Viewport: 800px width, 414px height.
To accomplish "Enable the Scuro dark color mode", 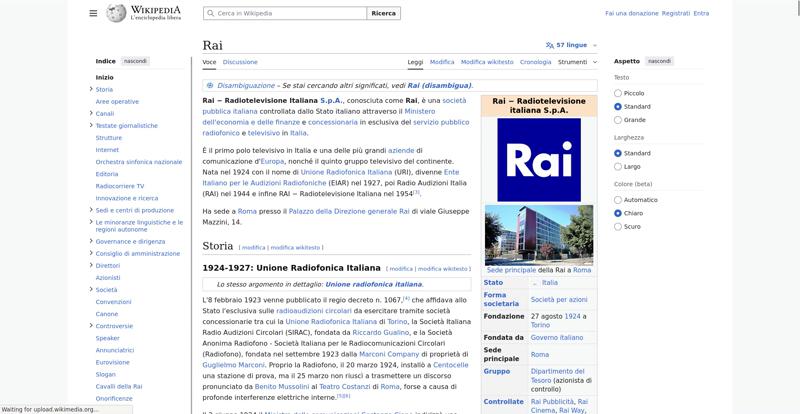I will 618,226.
